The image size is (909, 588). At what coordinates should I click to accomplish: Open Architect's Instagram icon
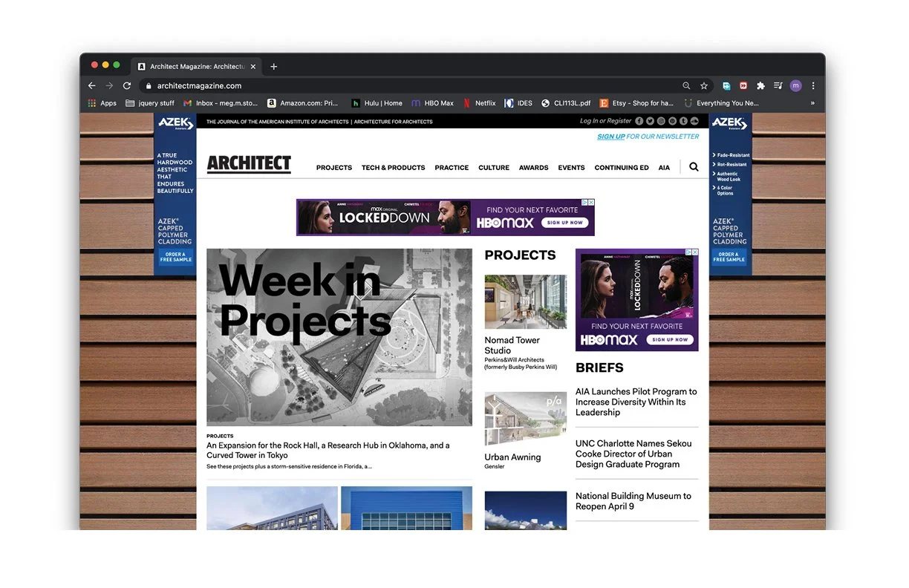[661, 121]
